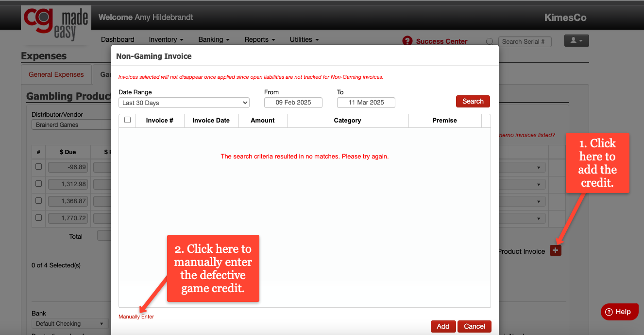Screen dimensions: 644x335
Task: Sort by the Amount column header
Action: tap(263, 120)
